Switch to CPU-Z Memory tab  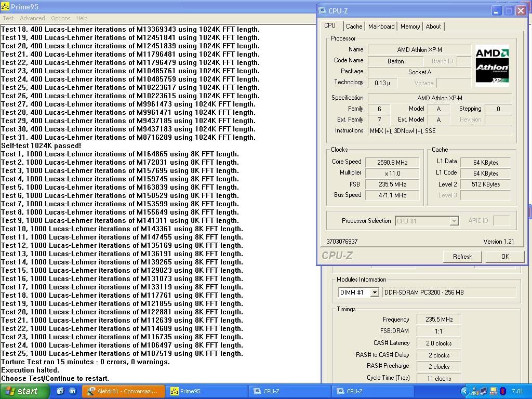(x=410, y=26)
